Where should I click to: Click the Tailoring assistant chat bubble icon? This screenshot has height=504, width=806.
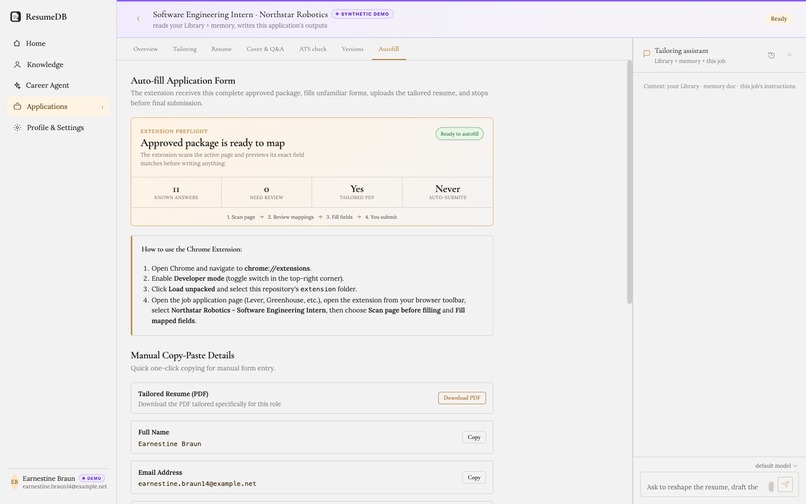click(x=647, y=53)
